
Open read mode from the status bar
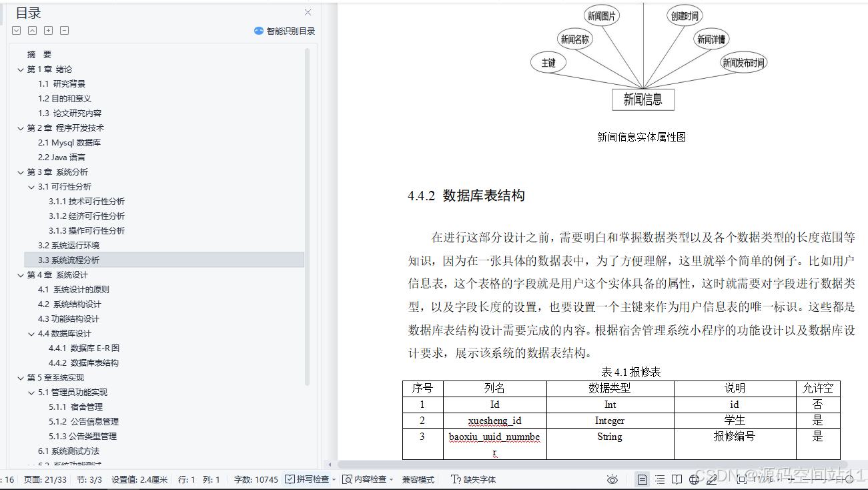coord(677,479)
